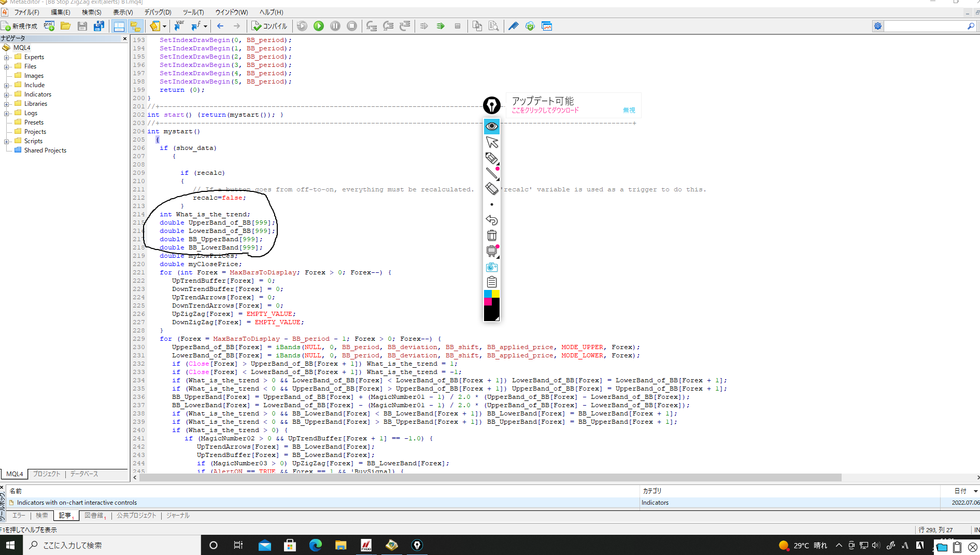This screenshot has height=555, width=980.
Task: Select the Shared Projects tree item
Action: (45, 150)
